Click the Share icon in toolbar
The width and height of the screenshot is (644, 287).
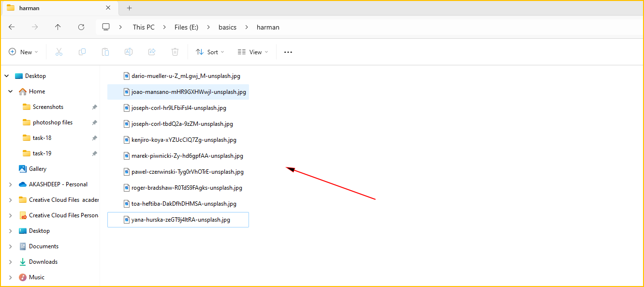pos(152,52)
